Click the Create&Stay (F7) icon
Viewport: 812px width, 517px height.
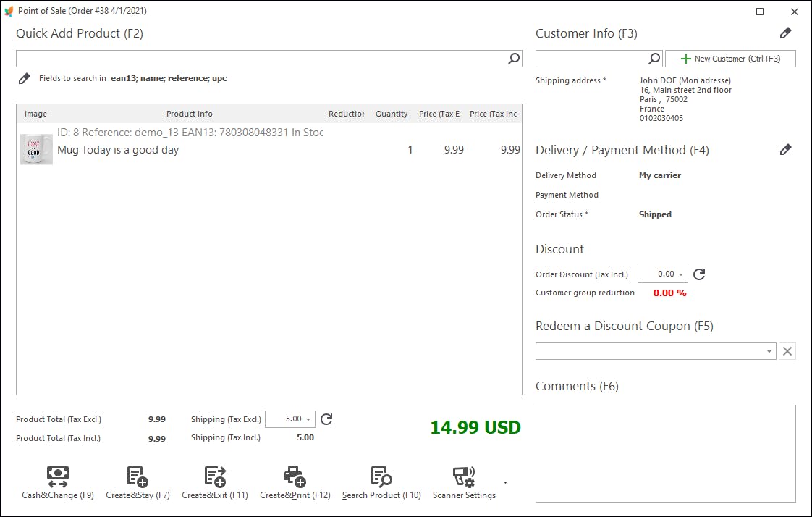pos(138,476)
